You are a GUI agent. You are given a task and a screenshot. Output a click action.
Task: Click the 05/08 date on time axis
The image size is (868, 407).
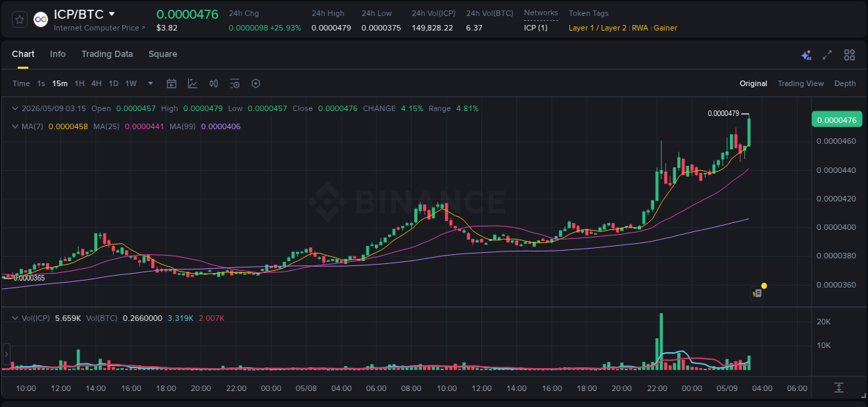click(307, 388)
